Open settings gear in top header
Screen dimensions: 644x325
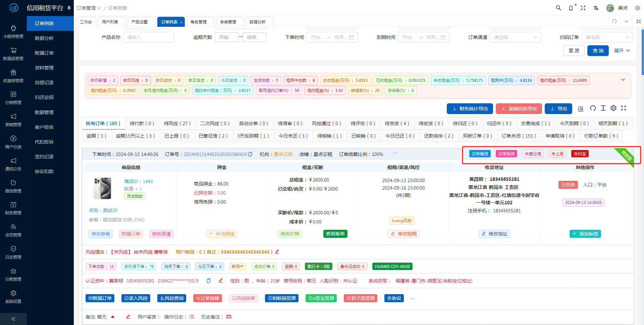click(638, 8)
